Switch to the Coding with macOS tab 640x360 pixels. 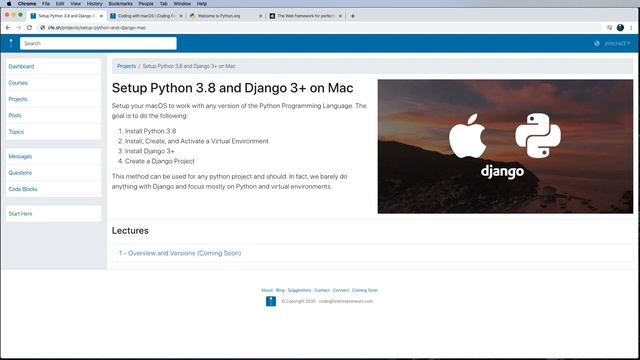click(146, 16)
